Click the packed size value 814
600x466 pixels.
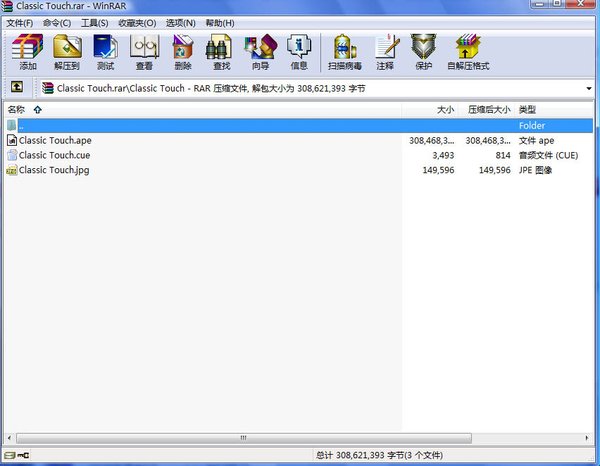503,155
